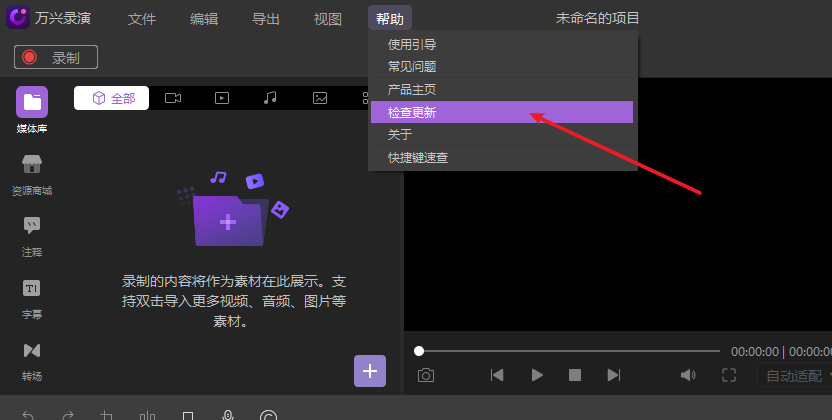
Task: Click the purple plus add-media button
Action: tap(370, 371)
